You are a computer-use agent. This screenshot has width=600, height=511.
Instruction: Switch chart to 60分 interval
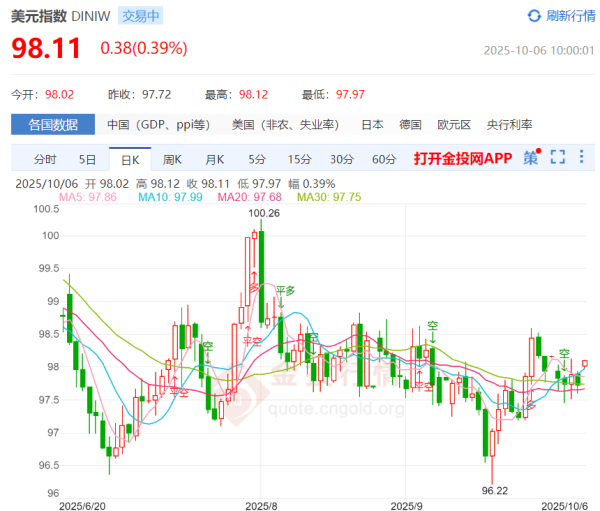384,159
